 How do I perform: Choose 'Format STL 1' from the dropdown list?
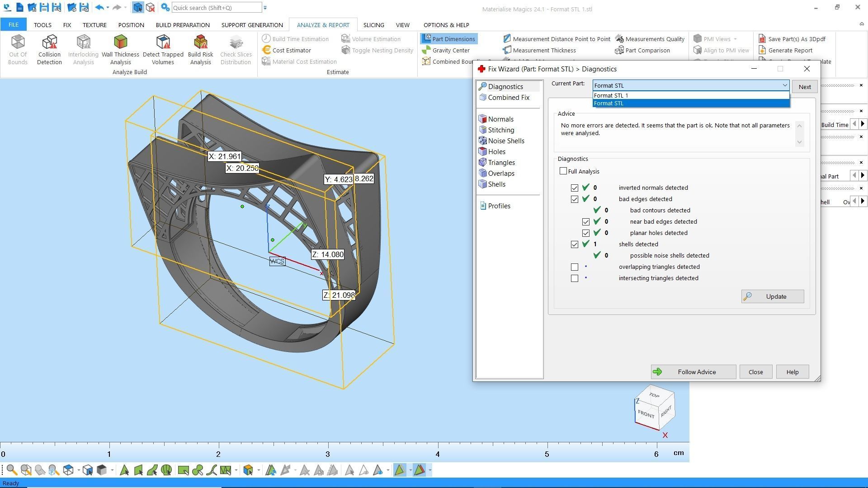coord(691,95)
